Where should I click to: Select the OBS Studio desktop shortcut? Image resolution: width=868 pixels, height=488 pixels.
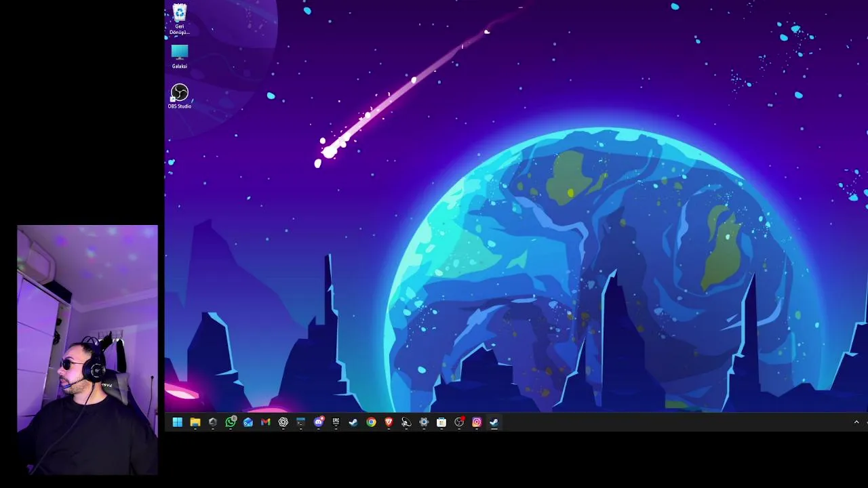pos(180,96)
